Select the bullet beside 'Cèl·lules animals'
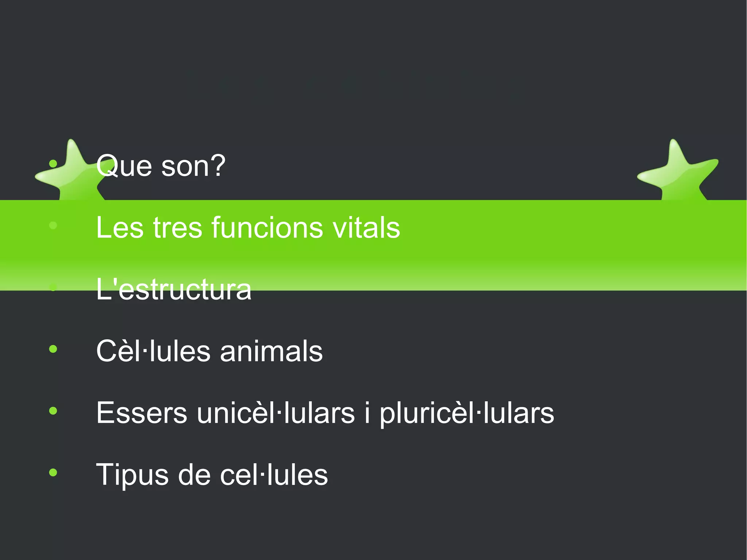This screenshot has height=560, width=747. pyautogui.click(x=53, y=349)
